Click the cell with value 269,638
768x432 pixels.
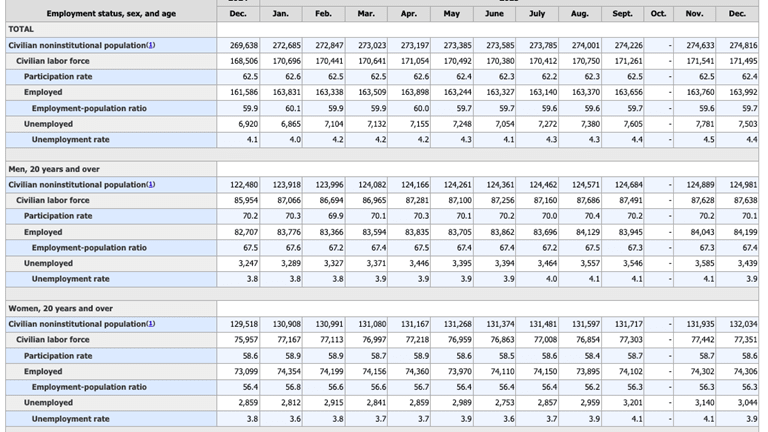click(238, 46)
